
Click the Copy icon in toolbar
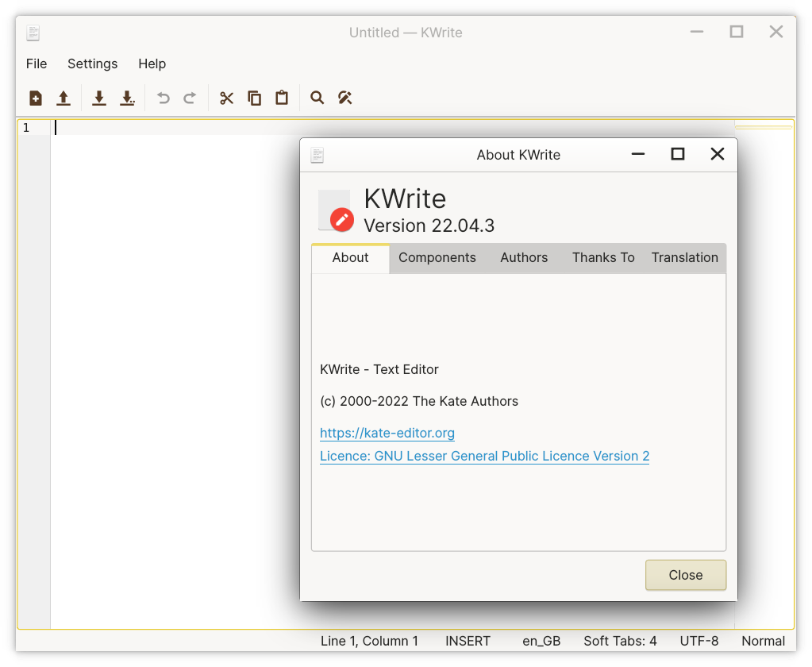254,98
